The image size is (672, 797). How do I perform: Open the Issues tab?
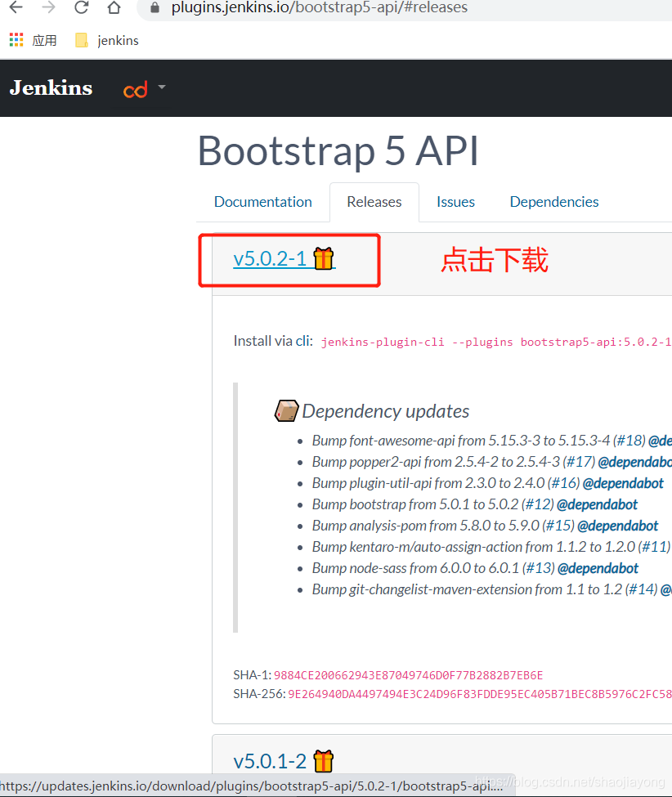(x=455, y=202)
